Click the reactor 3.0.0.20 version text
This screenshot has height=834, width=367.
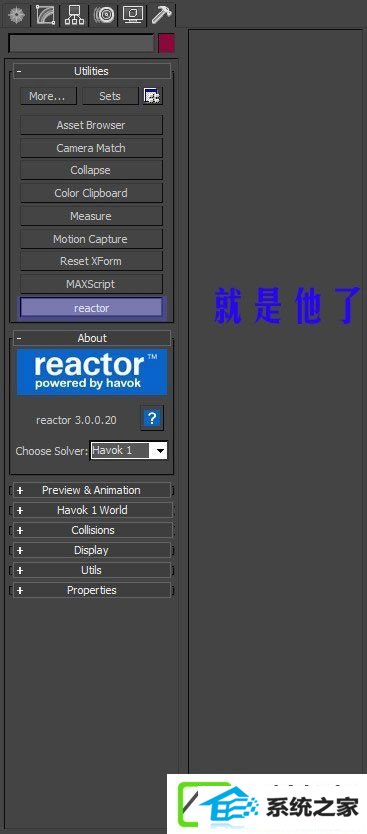[76, 420]
